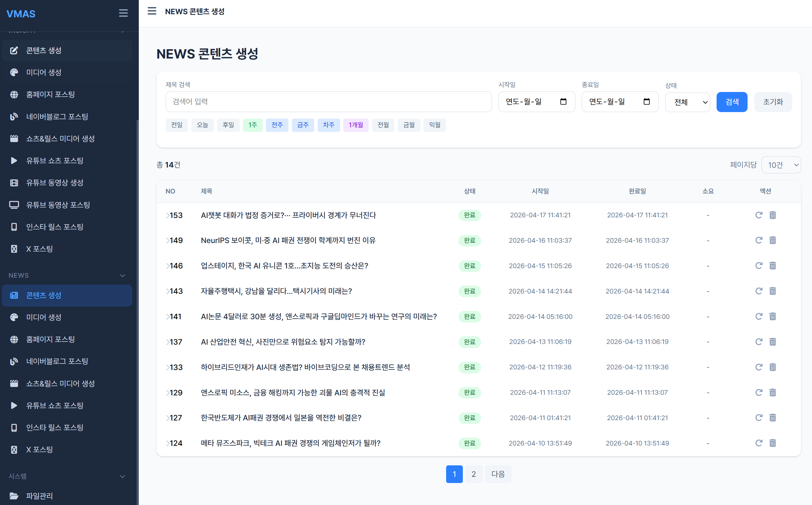The width and height of the screenshot is (812, 505).
Task: Click the 초기화 reset button
Action: (x=773, y=102)
